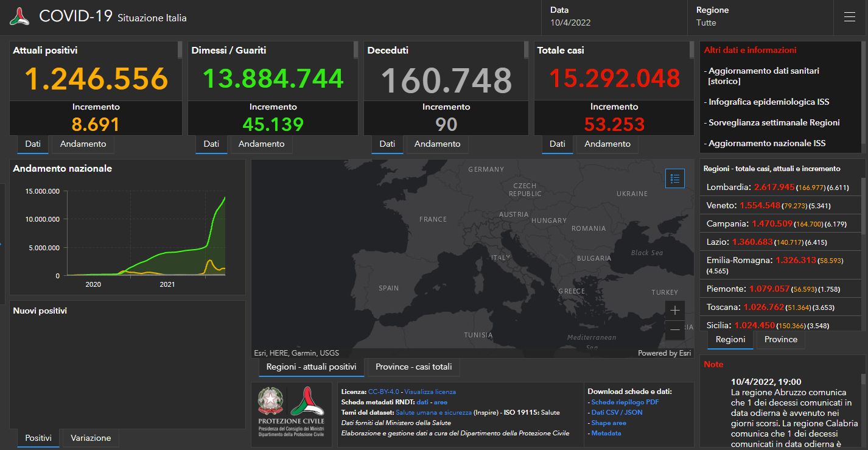The height and width of the screenshot is (450, 868).
Task: Zoom out on the map
Action: pos(674,329)
